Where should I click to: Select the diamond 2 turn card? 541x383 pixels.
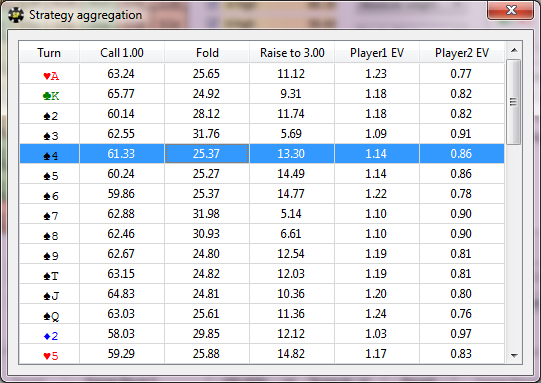click(x=51, y=336)
